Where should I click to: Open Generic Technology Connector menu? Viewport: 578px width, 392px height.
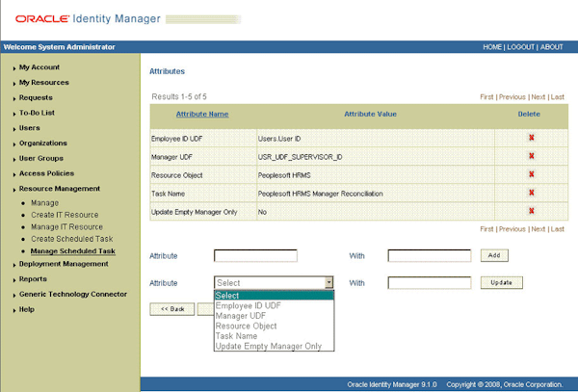[x=73, y=294]
